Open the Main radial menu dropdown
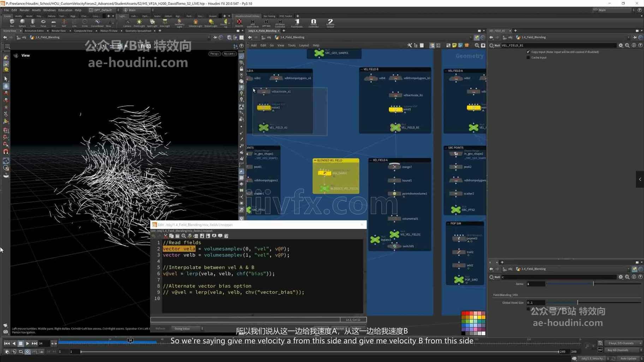This screenshot has width=644, height=362. (138, 10)
